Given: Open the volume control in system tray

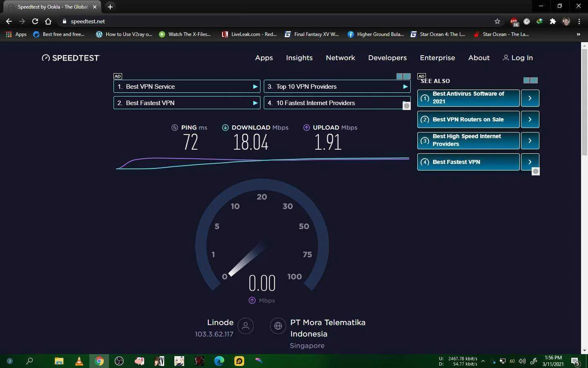Looking at the screenshot, I should (x=522, y=361).
